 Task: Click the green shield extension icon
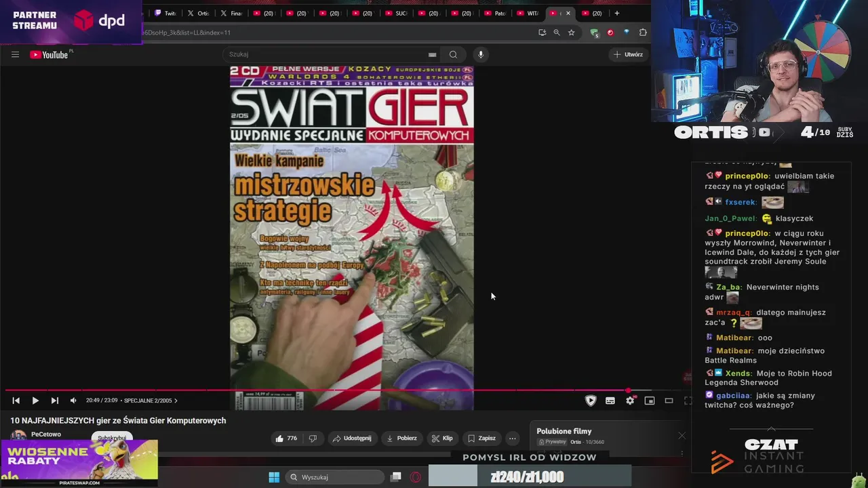tap(595, 33)
